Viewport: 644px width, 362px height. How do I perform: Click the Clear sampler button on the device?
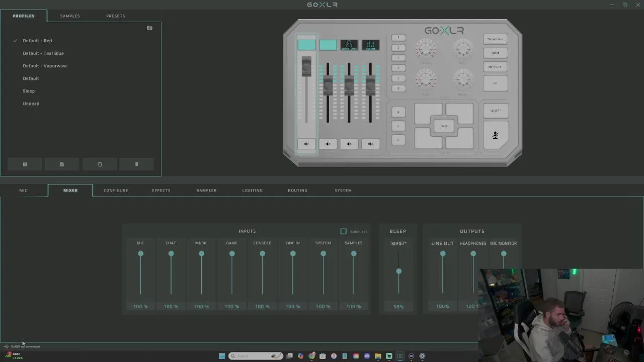pyautogui.click(x=444, y=126)
